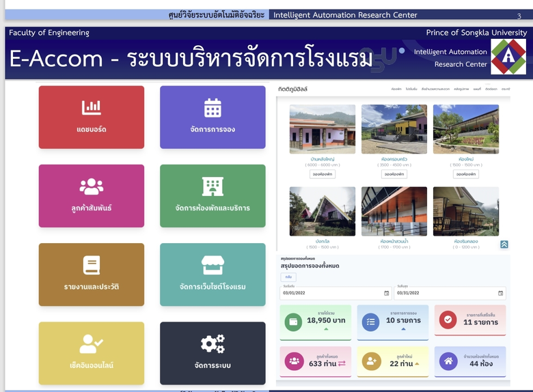Open the ห้องพัก menu in hotel site navbar
Viewport: 533px width, 392px height.
(396, 89)
